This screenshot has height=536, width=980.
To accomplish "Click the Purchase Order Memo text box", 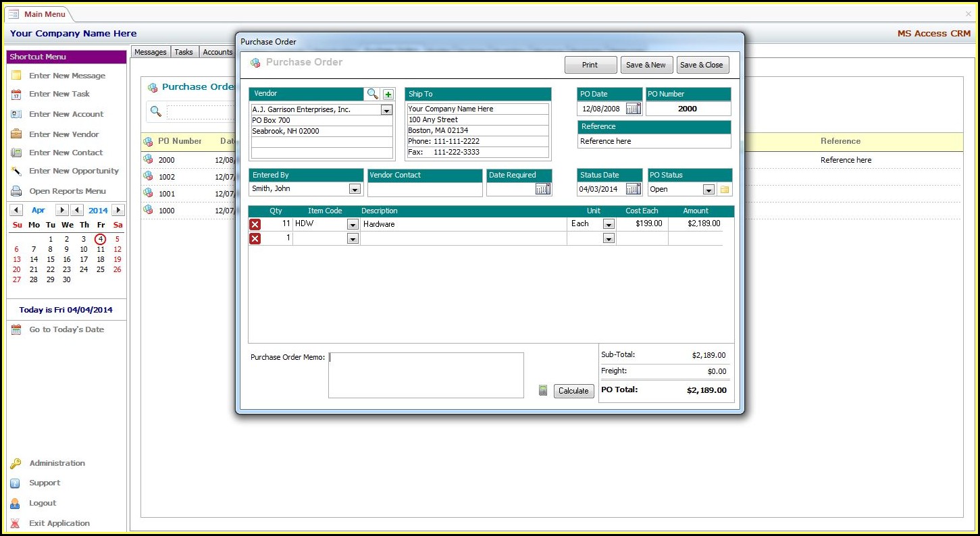I will [425, 375].
